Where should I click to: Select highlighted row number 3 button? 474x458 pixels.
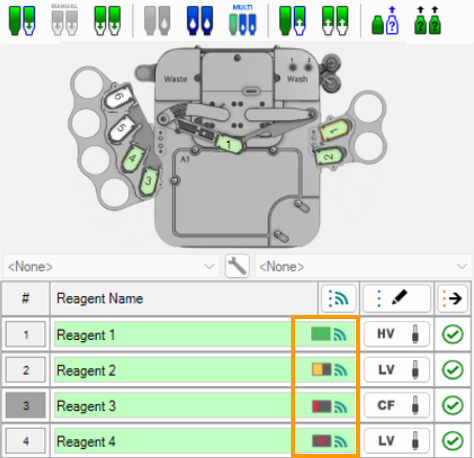[26, 405]
